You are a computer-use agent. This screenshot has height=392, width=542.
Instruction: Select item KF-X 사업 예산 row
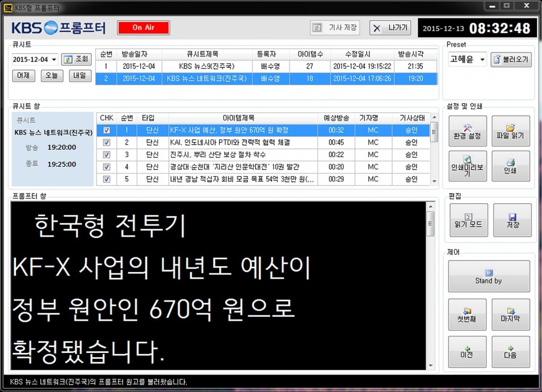pos(263,130)
